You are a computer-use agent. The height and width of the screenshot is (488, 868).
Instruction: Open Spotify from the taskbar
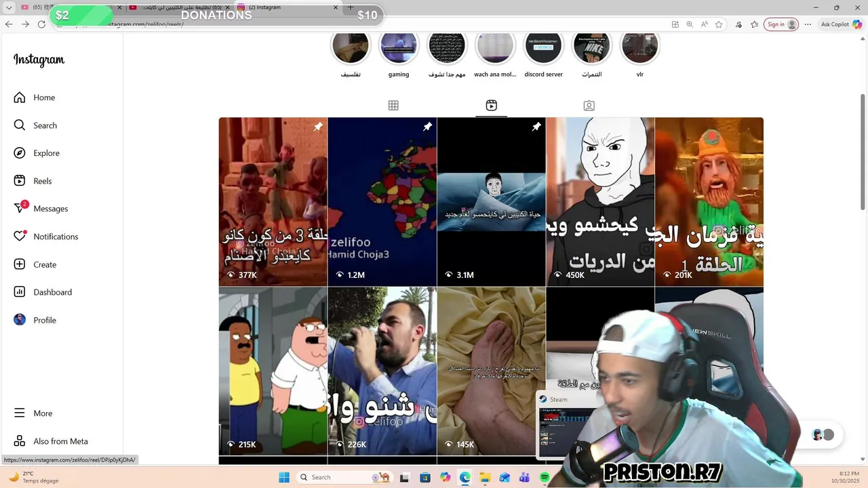point(545,477)
